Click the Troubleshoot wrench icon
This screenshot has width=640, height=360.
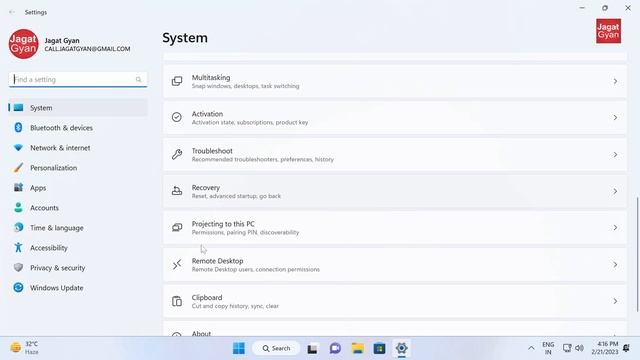click(x=177, y=154)
